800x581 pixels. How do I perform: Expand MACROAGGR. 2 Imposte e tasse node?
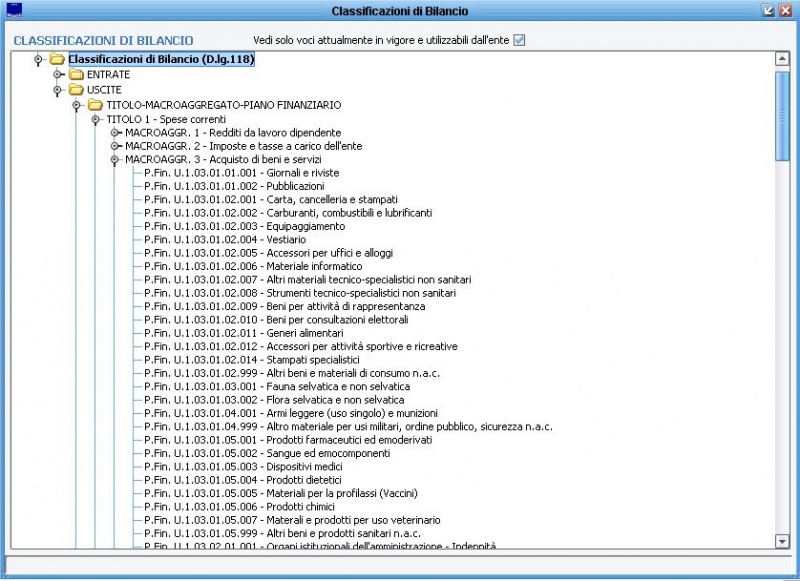pyautogui.click(x=115, y=146)
